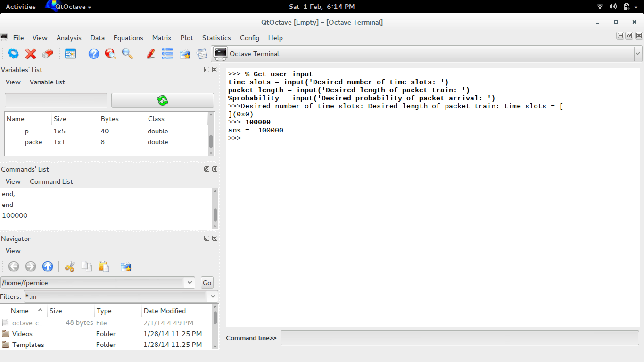Image resolution: width=644 pixels, height=362 pixels.
Task: Click the small terminal icon beside File menu
Action: [4, 37]
